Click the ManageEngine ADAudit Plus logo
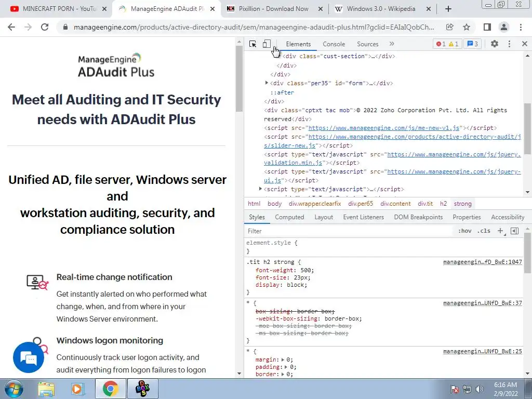 116,65
